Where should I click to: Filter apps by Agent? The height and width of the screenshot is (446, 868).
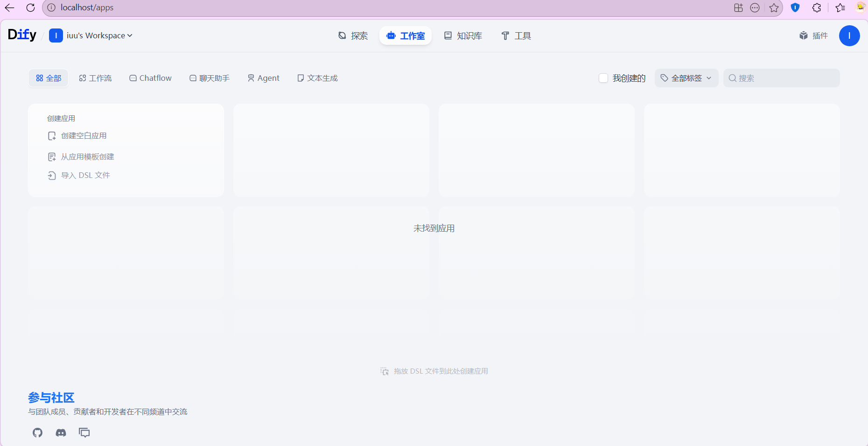tap(263, 78)
